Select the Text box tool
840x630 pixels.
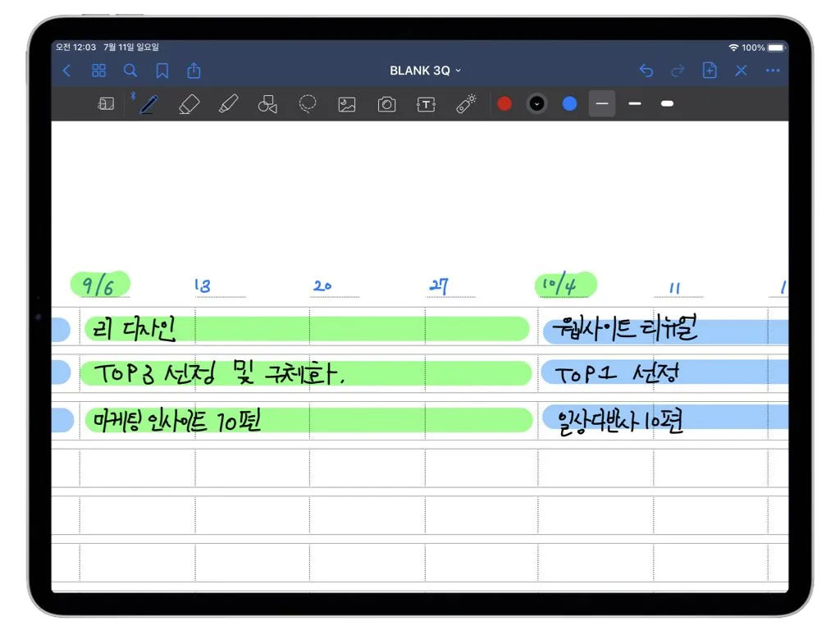[426, 104]
